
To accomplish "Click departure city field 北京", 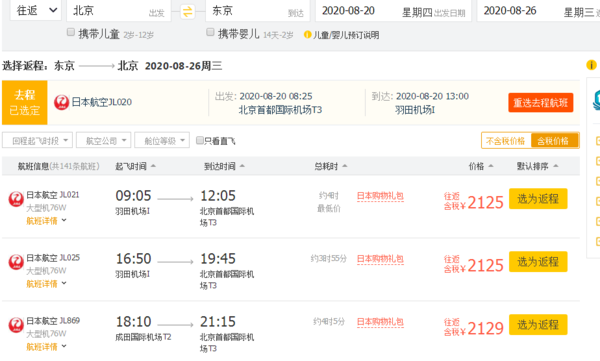I will [x=119, y=11].
